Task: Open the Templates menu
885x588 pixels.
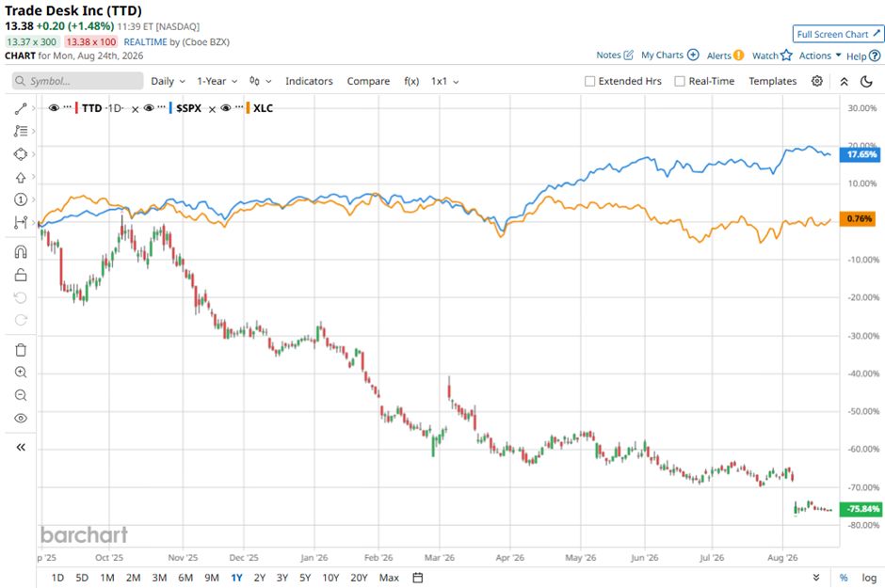Action: coord(772,81)
